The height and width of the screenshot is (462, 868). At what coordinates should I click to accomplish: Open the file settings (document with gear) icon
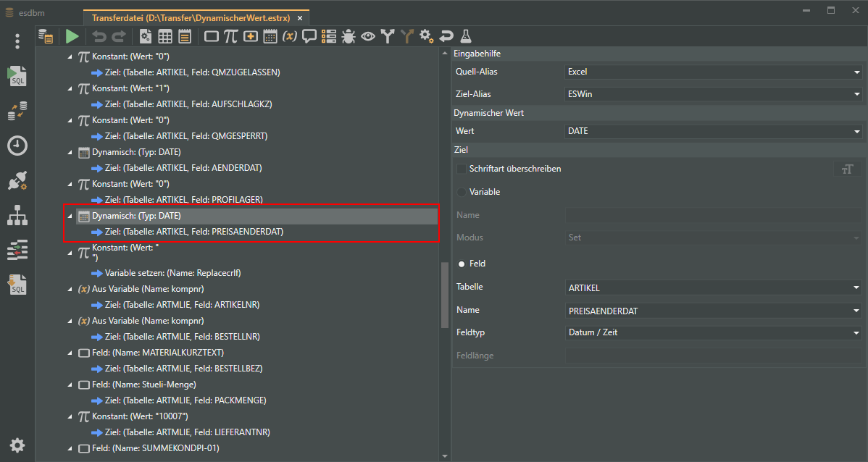click(x=146, y=36)
